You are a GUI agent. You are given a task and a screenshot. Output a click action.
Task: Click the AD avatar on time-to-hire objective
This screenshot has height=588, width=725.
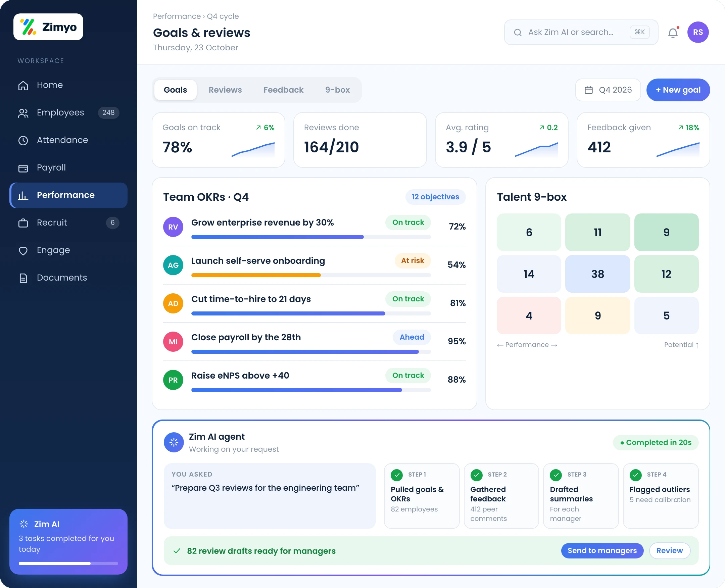pyautogui.click(x=173, y=303)
